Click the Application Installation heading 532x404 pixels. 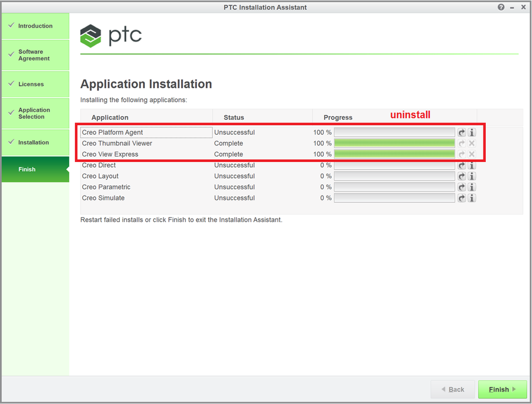146,84
